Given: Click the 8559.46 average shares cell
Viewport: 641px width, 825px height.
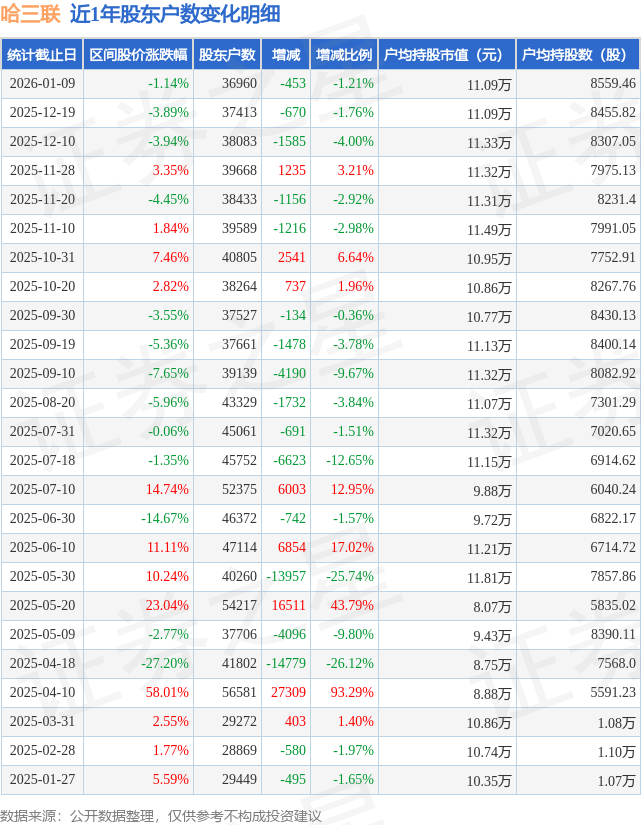Looking at the screenshot, I should click(x=613, y=84).
